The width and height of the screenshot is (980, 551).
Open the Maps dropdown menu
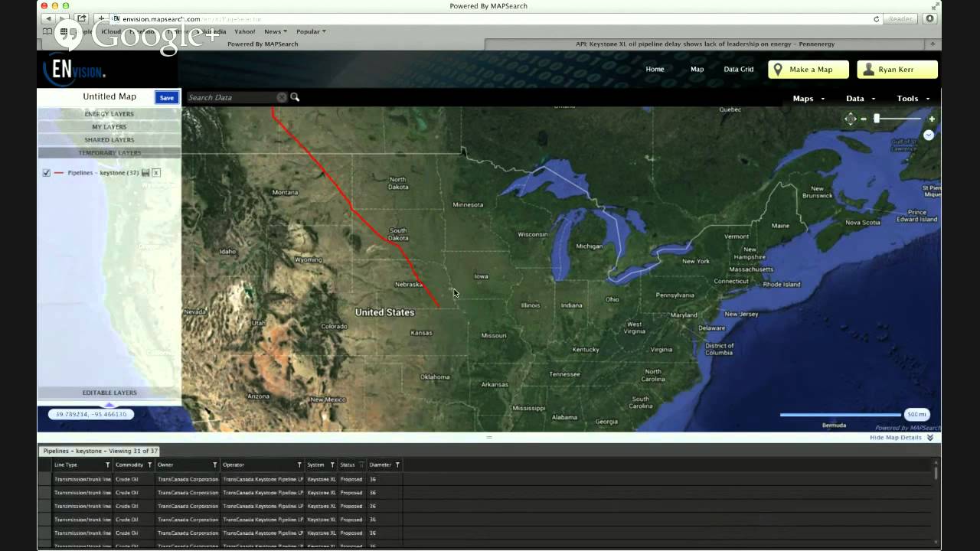pyautogui.click(x=808, y=99)
